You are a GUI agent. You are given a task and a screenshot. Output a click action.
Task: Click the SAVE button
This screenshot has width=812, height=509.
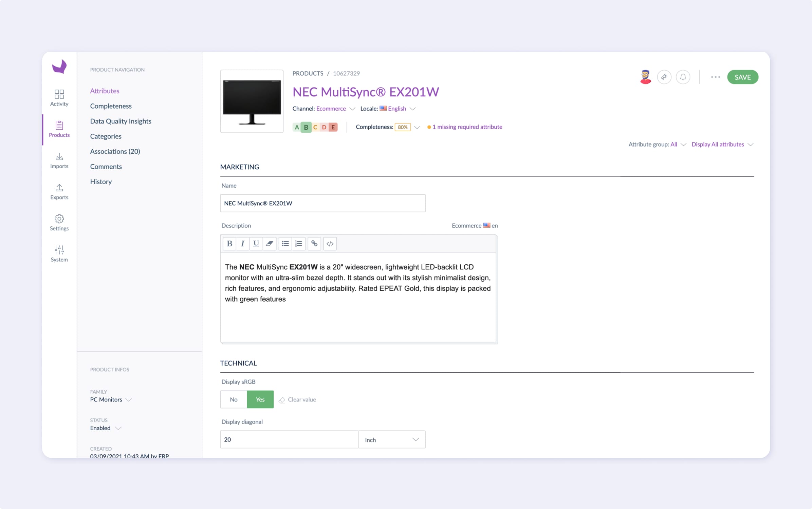click(x=743, y=77)
